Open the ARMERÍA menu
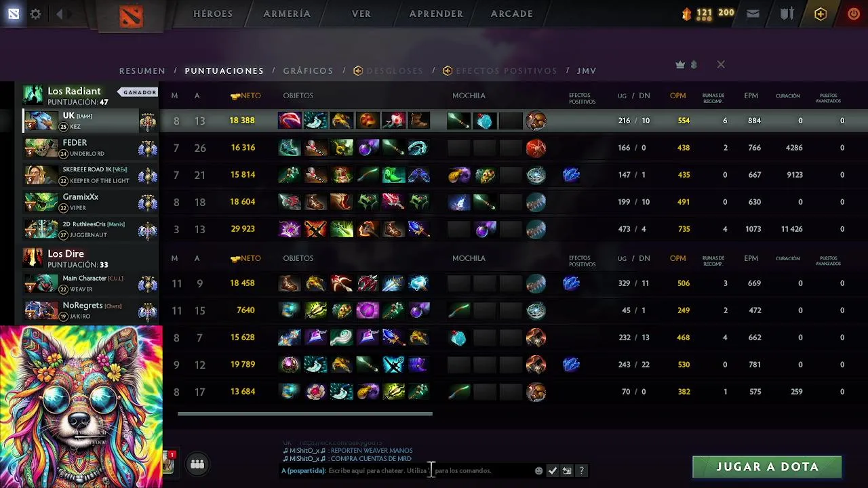Viewport: 868px width, 488px height. tap(287, 14)
